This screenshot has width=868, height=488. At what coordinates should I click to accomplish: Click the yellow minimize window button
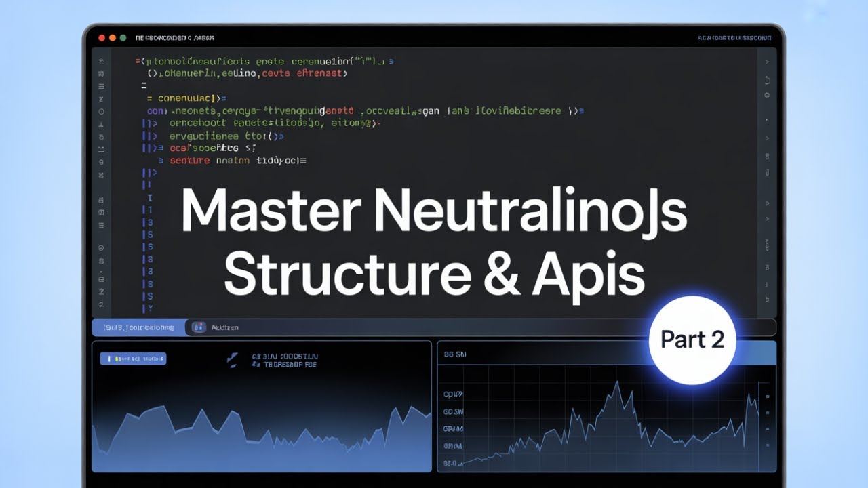pyautogui.click(x=113, y=38)
